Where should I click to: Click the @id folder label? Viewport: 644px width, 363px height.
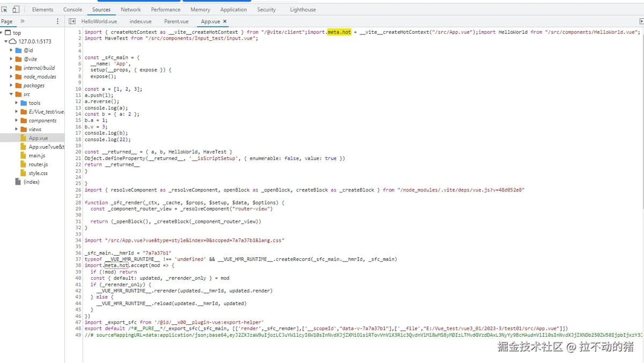[x=28, y=50]
